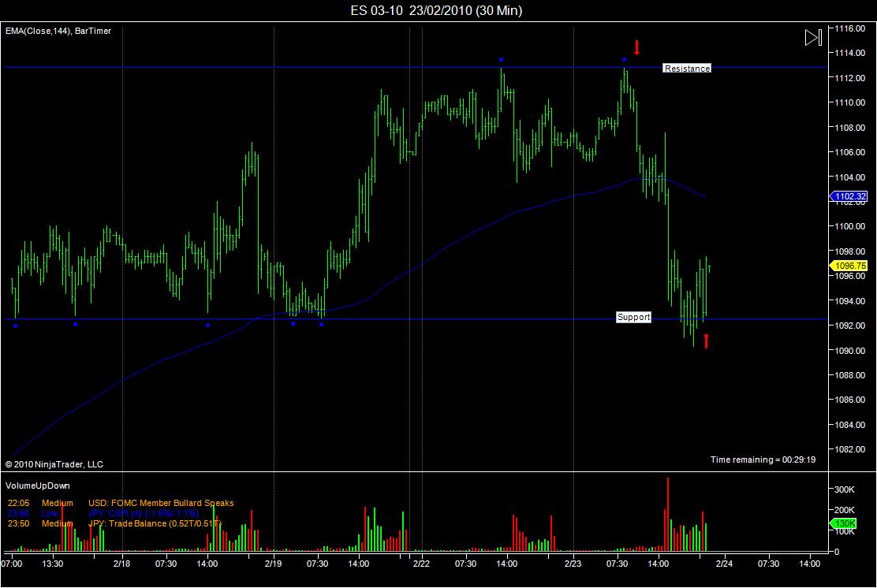877x588 pixels.
Task: Select USD: FOMC Member Bullard Speaks event
Action: [x=161, y=503]
